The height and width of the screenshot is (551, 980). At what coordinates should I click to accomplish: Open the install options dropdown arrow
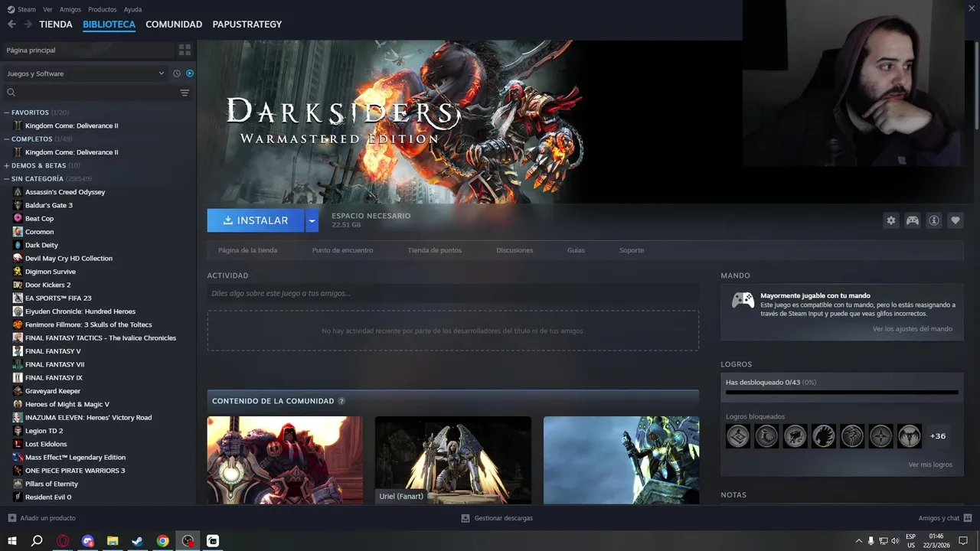click(311, 220)
